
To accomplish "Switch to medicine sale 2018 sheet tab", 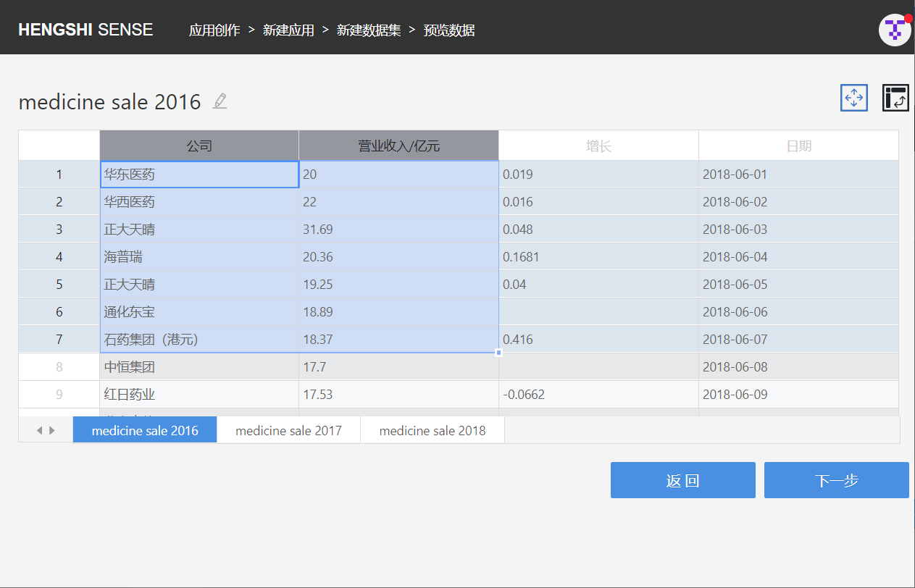I will click(433, 430).
